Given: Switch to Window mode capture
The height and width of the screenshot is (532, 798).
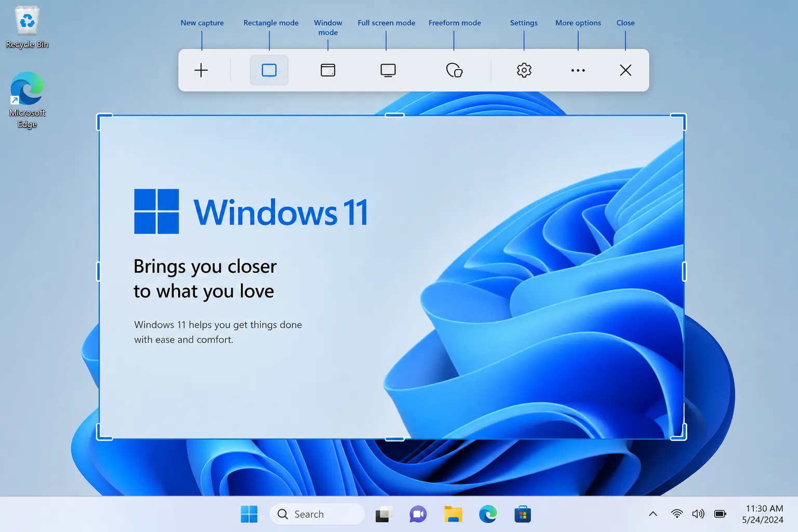Looking at the screenshot, I should tap(328, 70).
